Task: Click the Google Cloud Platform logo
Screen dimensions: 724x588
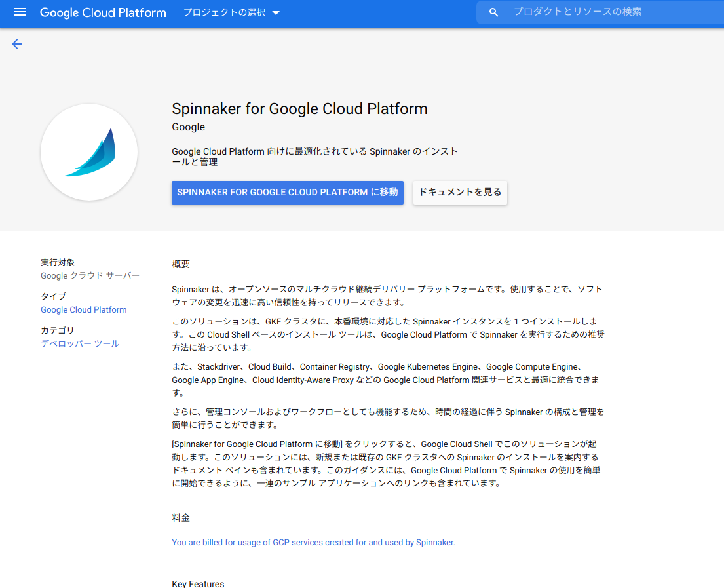Action: pos(103,12)
